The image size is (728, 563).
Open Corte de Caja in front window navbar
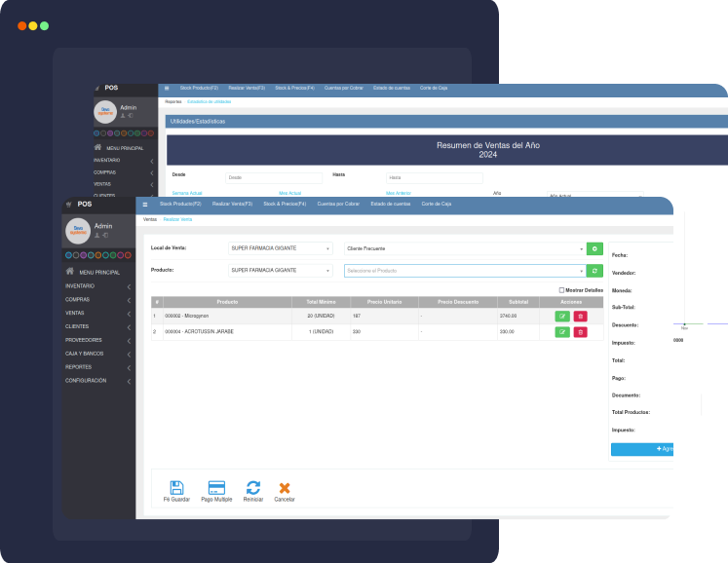pyautogui.click(x=437, y=204)
